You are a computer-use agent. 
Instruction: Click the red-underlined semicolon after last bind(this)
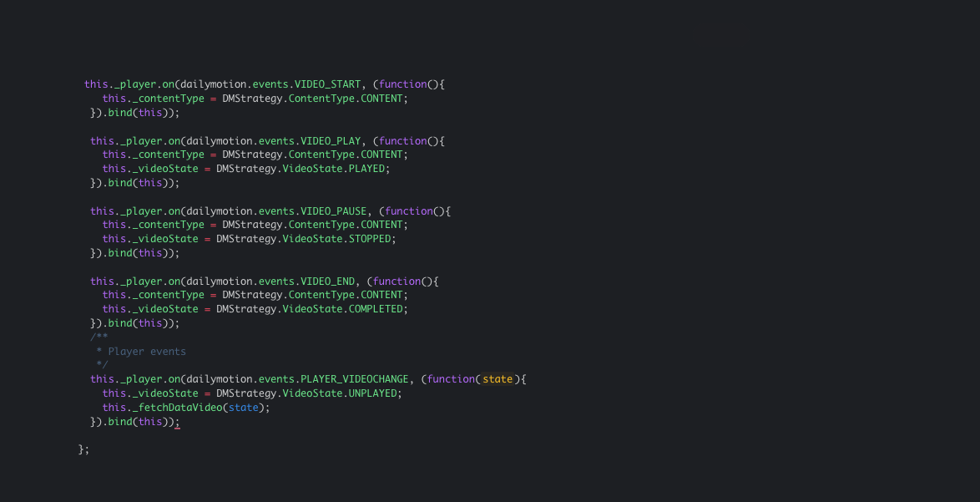click(x=177, y=422)
